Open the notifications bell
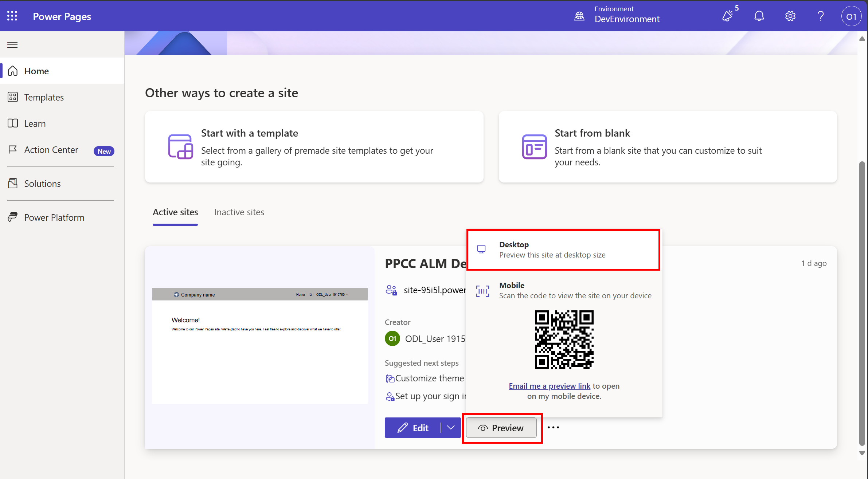Screen dimensions: 868x479 [759, 16]
